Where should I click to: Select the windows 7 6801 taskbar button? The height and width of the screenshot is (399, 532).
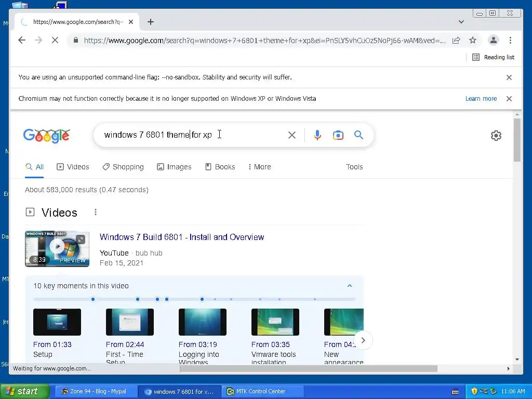[x=179, y=392]
